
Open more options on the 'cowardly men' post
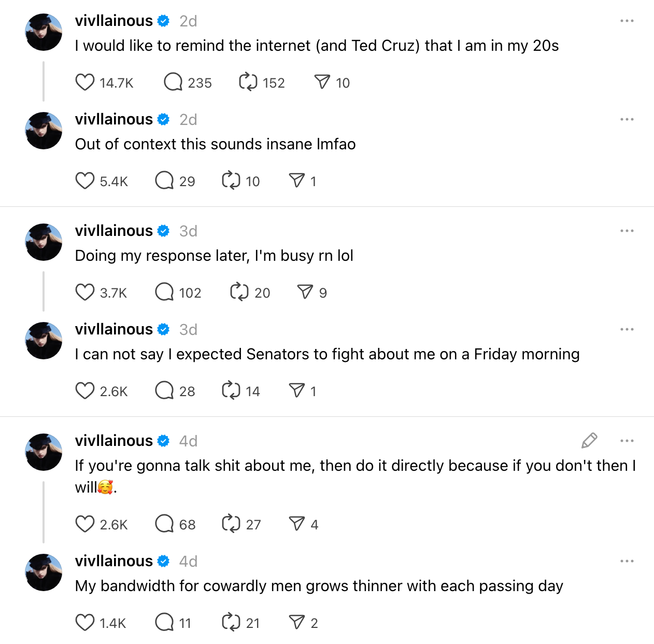pyautogui.click(x=627, y=561)
